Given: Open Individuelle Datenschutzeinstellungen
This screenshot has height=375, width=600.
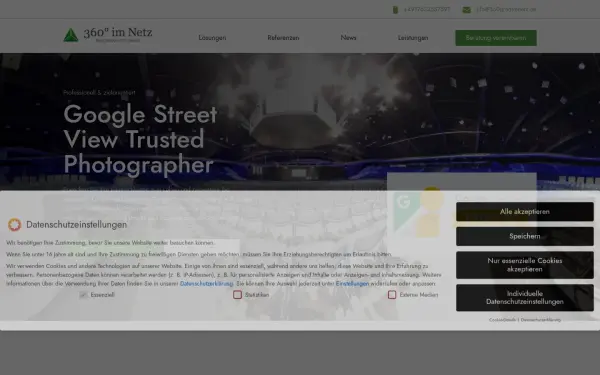Looking at the screenshot, I should coord(525,298).
